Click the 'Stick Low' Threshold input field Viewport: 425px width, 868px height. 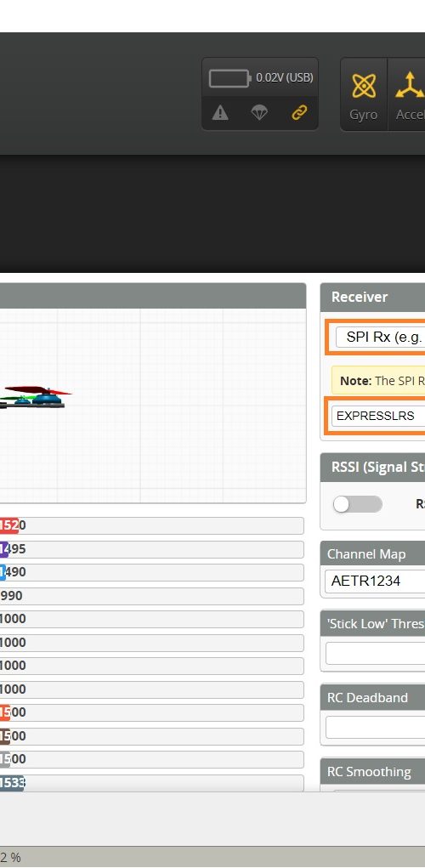click(375, 653)
